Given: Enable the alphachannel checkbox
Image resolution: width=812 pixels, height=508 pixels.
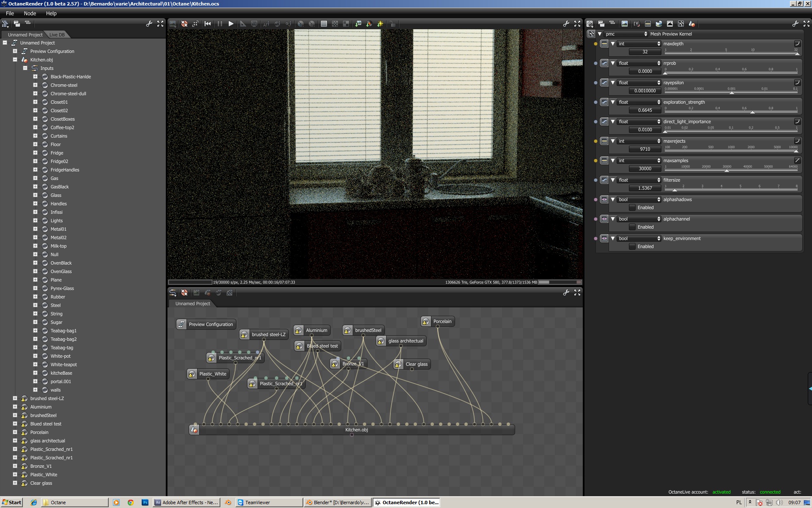Looking at the screenshot, I should (632, 227).
